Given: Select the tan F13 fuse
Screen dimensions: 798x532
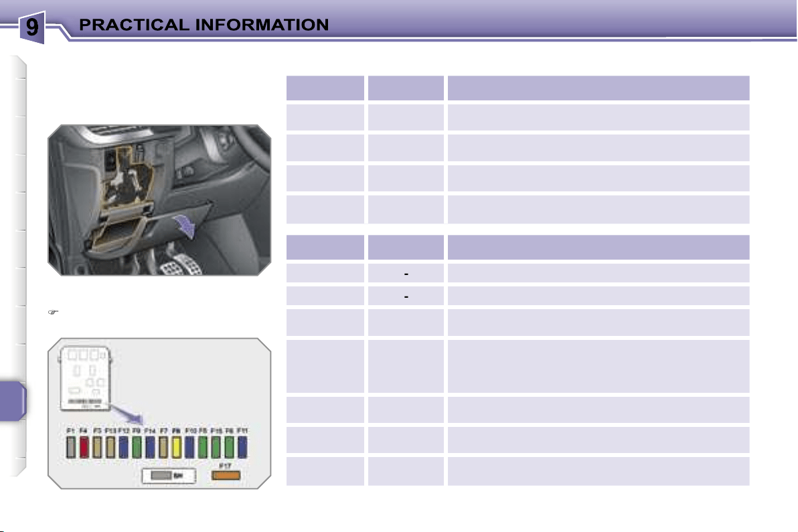Looking at the screenshot, I should point(110,447).
